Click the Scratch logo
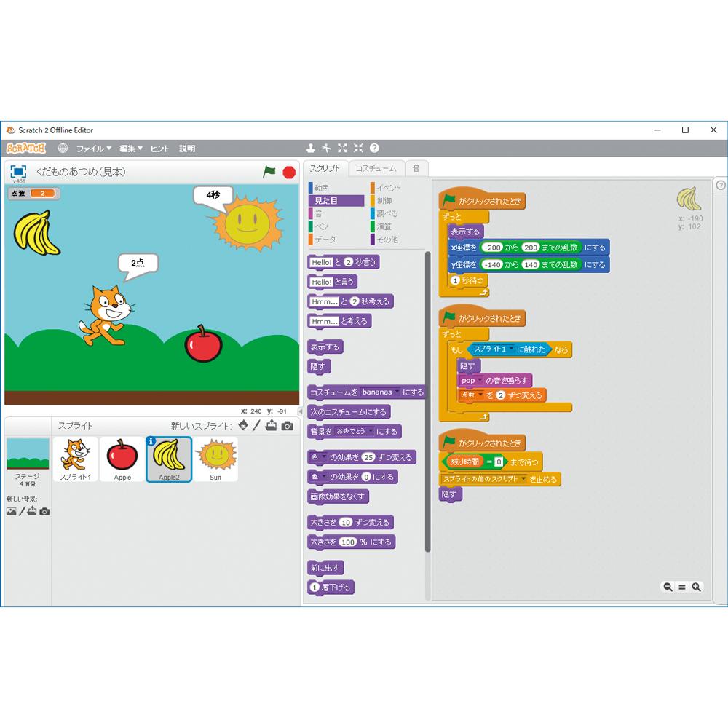Viewport: 728px width, 728px height. (26, 148)
